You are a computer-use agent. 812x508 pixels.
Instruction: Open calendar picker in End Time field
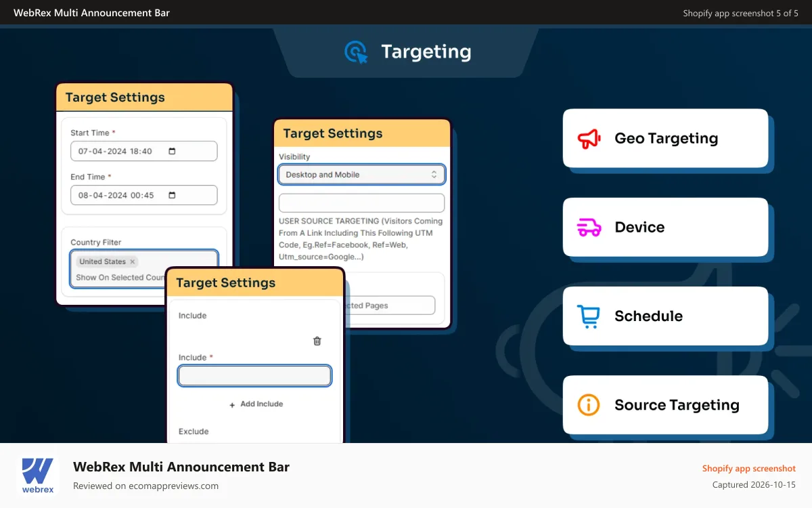[x=172, y=195]
